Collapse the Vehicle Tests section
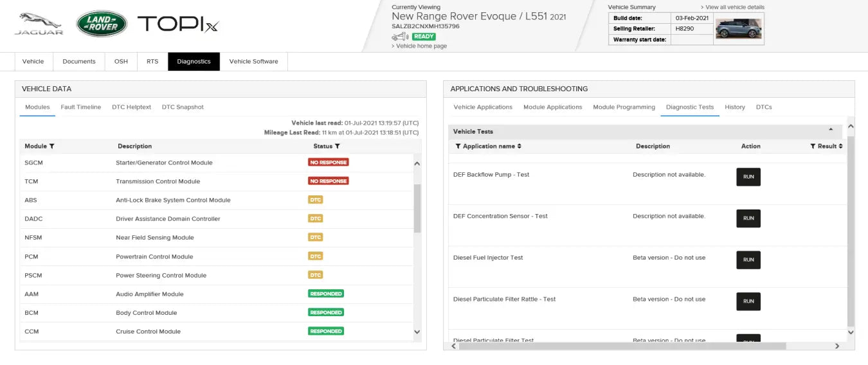The width and height of the screenshot is (868, 365). (x=831, y=130)
